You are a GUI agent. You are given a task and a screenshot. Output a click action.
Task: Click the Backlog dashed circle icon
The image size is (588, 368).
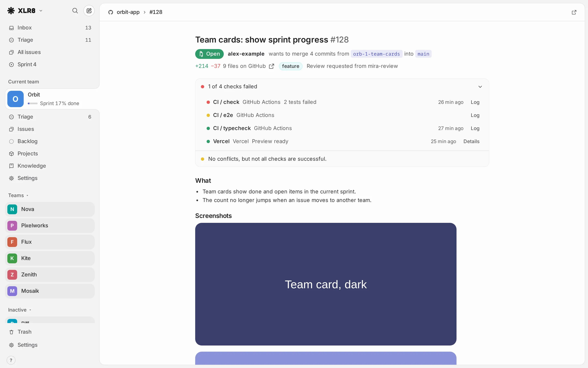[x=11, y=141]
